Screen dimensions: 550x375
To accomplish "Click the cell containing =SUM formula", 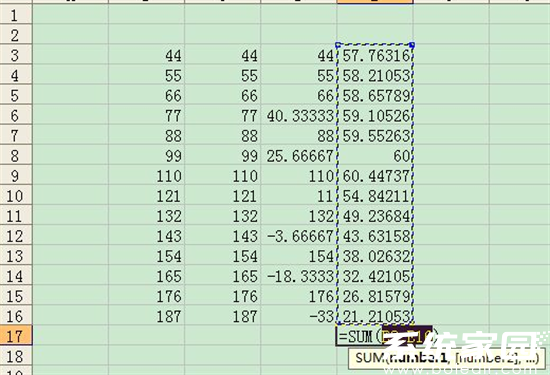I will tap(375, 336).
